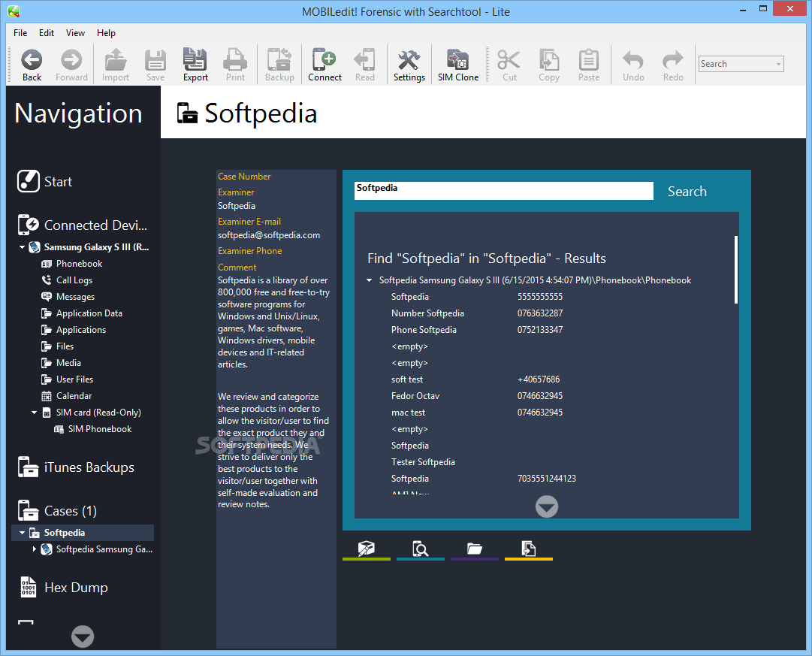This screenshot has width=812, height=656.
Task: Select Files in the device tree
Action: coord(65,346)
